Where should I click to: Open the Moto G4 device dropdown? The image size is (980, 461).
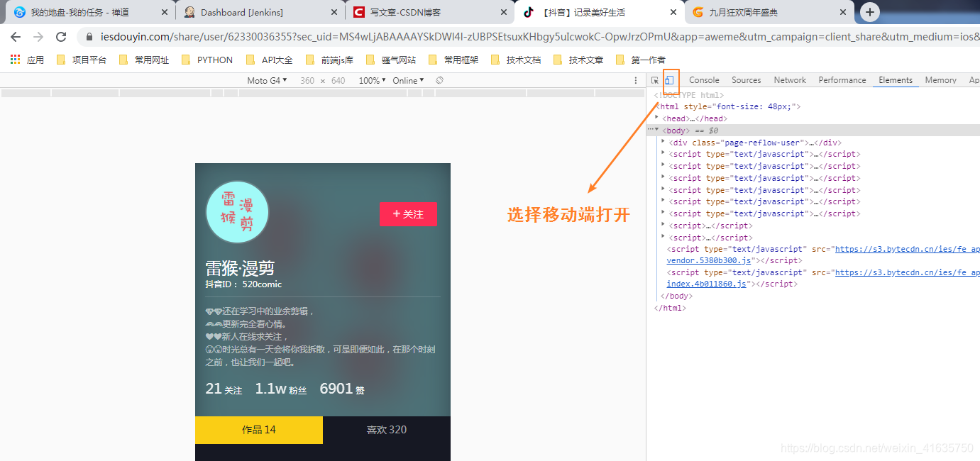click(267, 80)
